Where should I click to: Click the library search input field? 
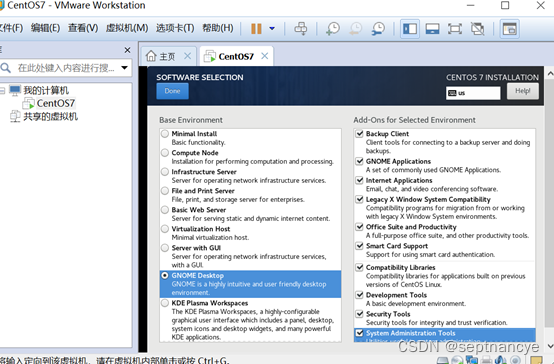(x=66, y=67)
